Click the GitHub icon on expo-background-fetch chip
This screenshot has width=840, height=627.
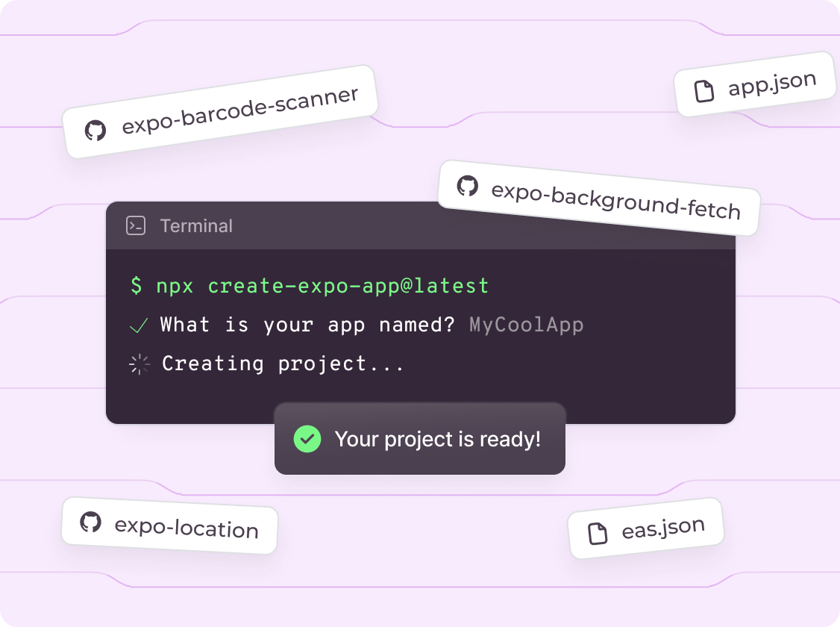pos(467,185)
